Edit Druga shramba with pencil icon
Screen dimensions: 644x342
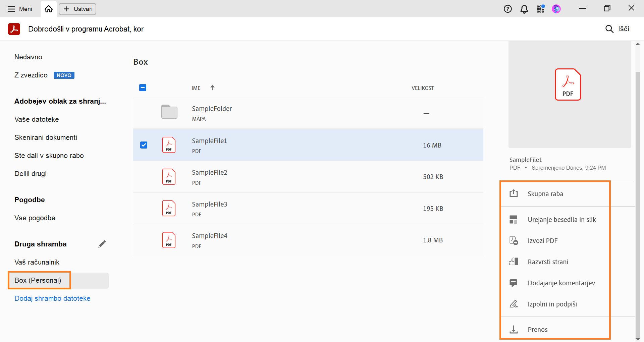click(102, 244)
